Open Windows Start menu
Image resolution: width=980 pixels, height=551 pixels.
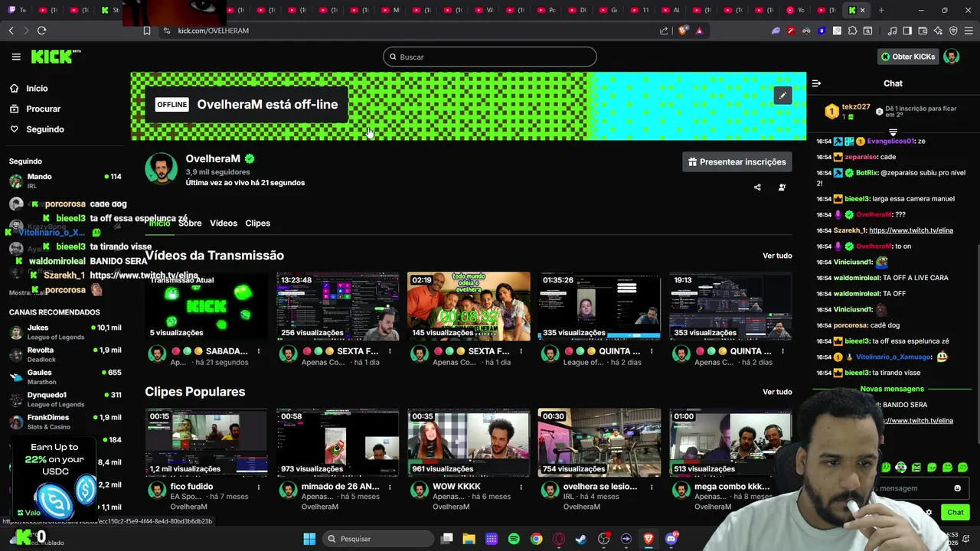coord(309,539)
